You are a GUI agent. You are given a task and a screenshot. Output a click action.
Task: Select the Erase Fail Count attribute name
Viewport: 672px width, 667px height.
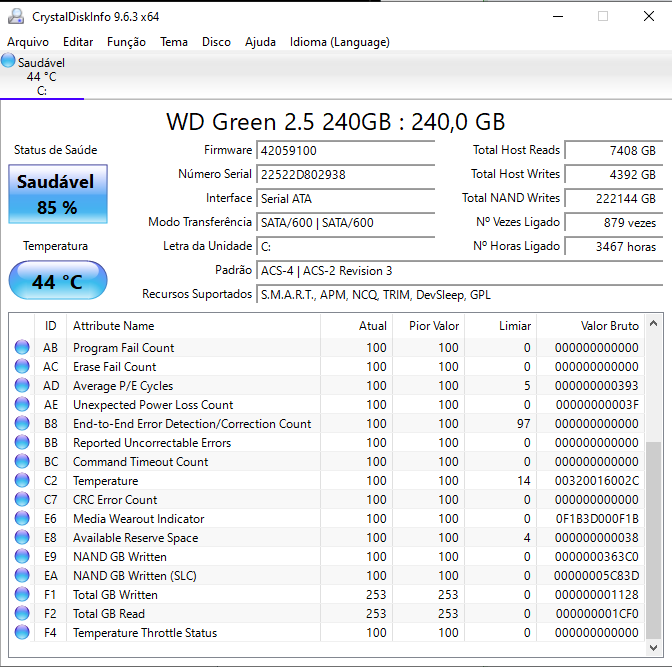(x=114, y=367)
